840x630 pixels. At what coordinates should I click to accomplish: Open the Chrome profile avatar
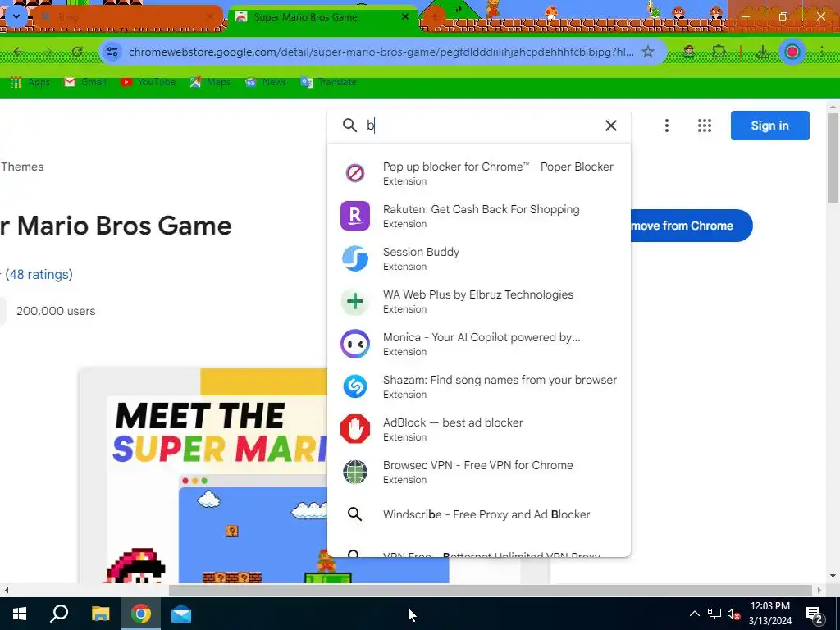[x=792, y=52]
